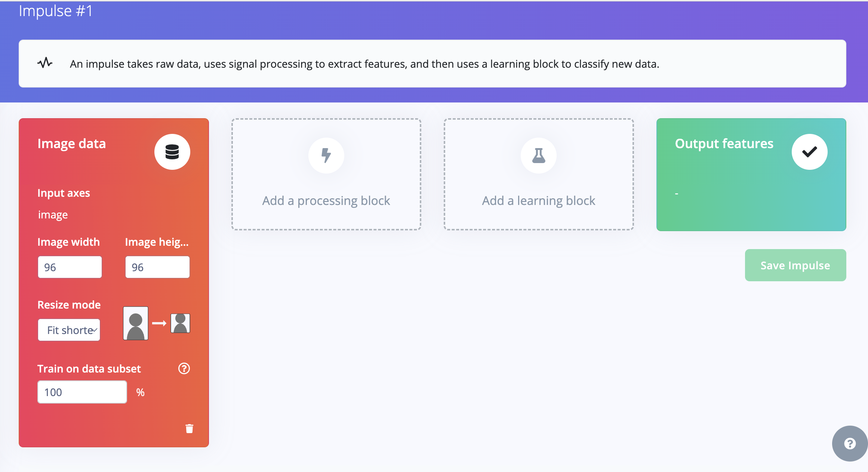Focus the Image height input field
868x472 pixels.
click(x=157, y=267)
